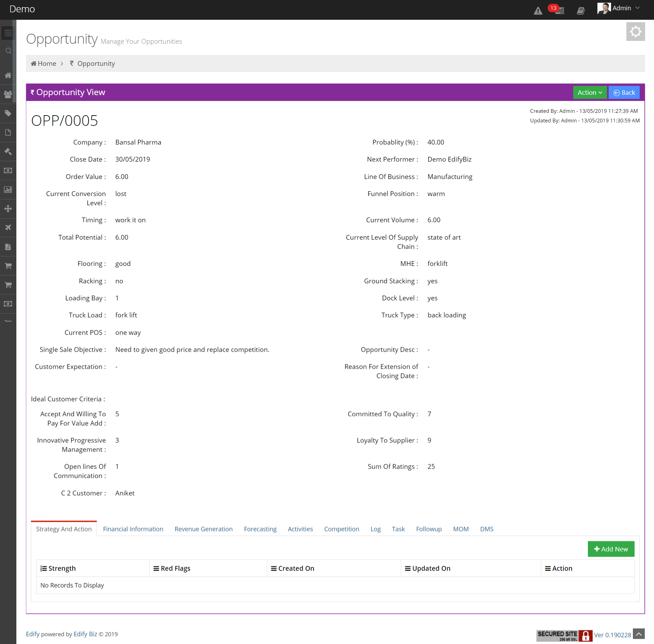Viewport: 654px width, 644px height.
Task: Click the bar chart reports sidebar icon
Action: click(8, 190)
